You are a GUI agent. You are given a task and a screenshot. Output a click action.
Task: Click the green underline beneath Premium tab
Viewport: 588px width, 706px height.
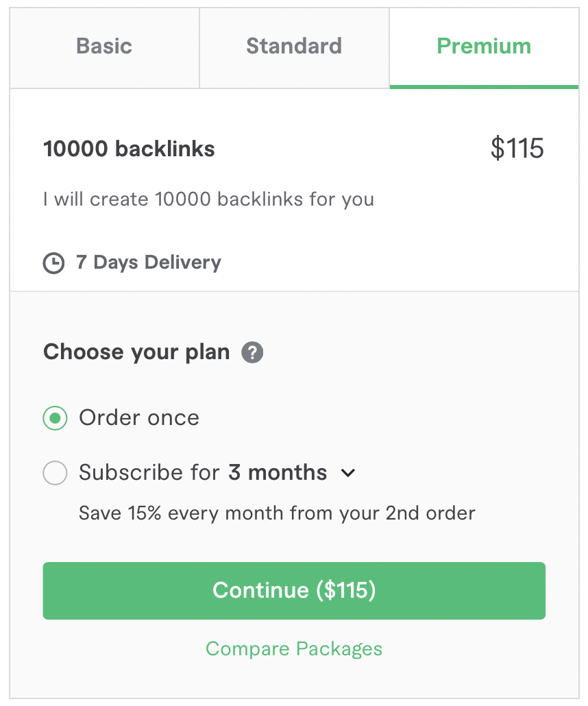tap(484, 86)
